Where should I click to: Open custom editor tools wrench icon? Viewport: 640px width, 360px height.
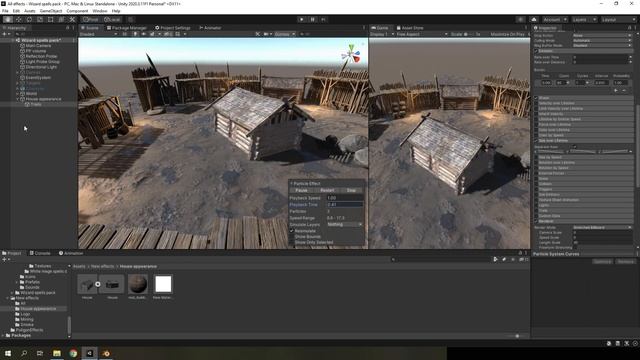pos(72,19)
